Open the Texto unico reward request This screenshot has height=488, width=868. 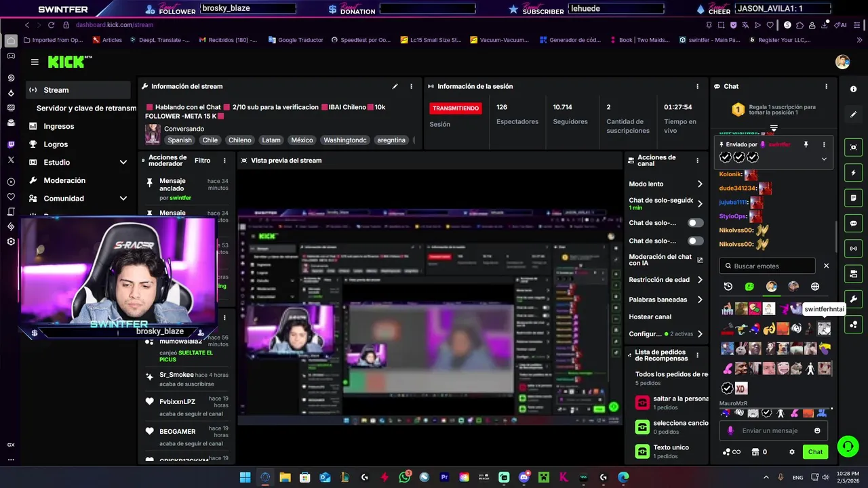point(671,451)
